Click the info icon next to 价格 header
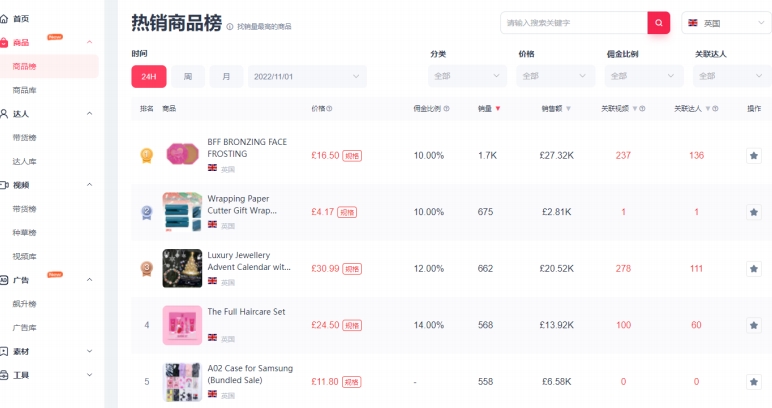The height and width of the screenshot is (408, 772). [x=329, y=109]
